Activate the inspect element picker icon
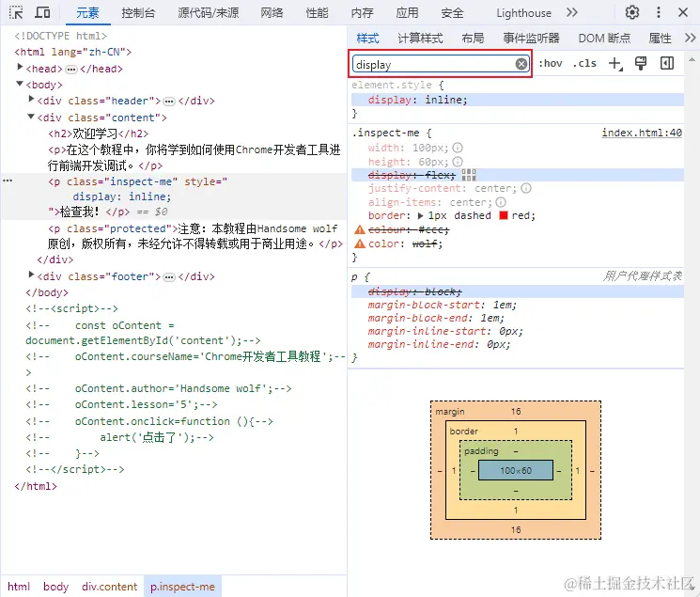Viewport: 700px width, 597px height. [16, 12]
